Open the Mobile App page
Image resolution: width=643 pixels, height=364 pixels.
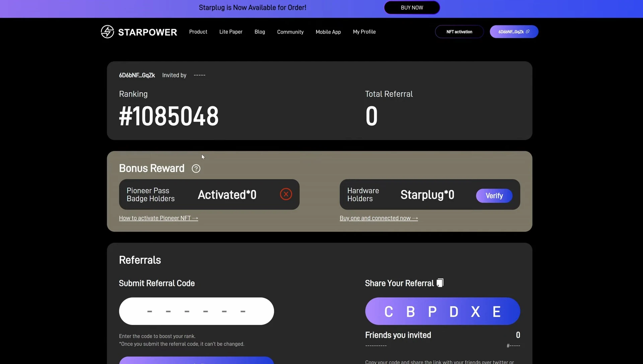point(328,32)
